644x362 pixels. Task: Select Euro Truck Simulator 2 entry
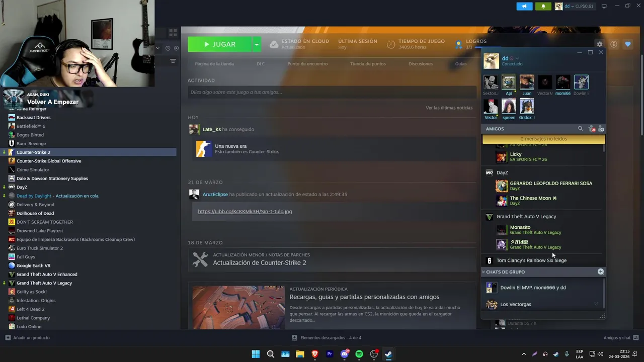[x=40, y=248]
